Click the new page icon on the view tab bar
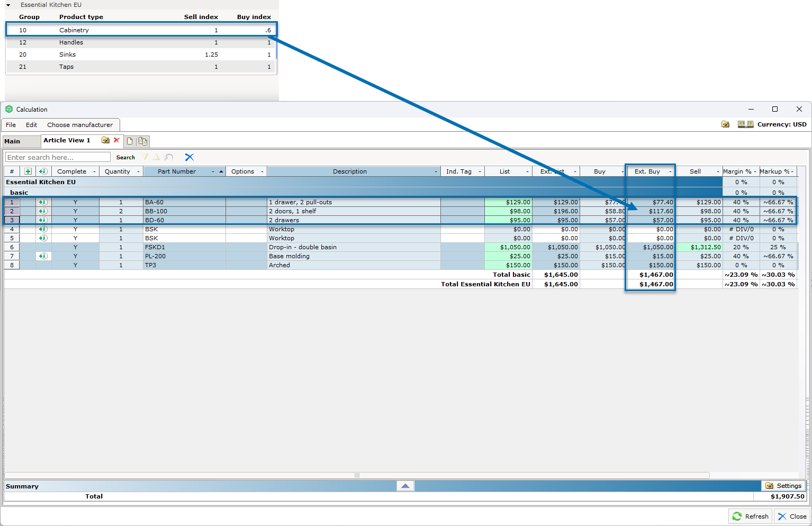The image size is (812, 526). click(x=130, y=141)
